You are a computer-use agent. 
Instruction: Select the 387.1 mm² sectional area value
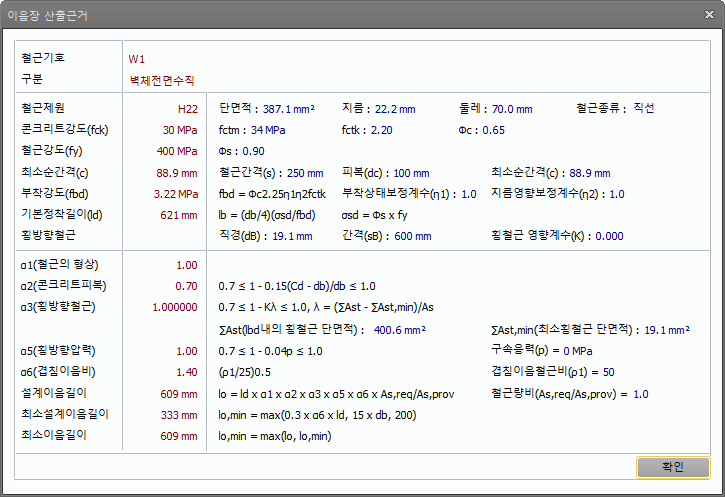289,109
